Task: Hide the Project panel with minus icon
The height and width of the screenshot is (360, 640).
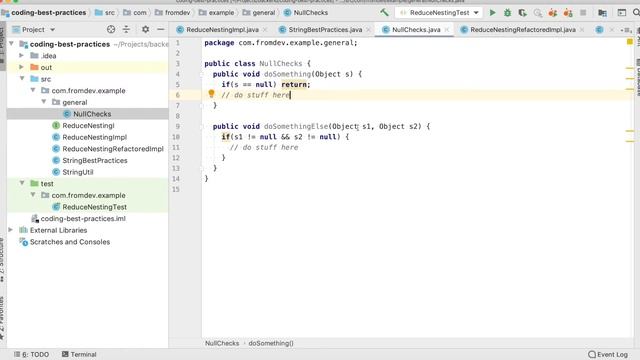Action: click(x=160, y=29)
